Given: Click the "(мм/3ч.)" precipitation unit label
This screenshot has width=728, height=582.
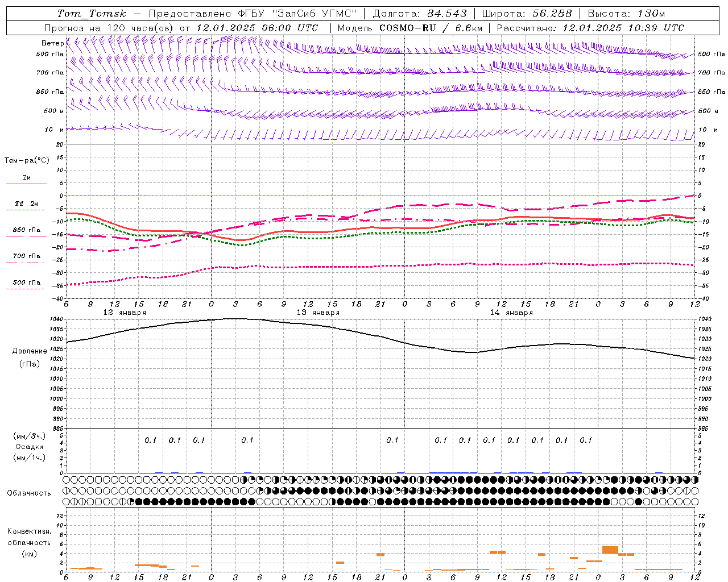Looking at the screenshot, I should (x=30, y=436).
